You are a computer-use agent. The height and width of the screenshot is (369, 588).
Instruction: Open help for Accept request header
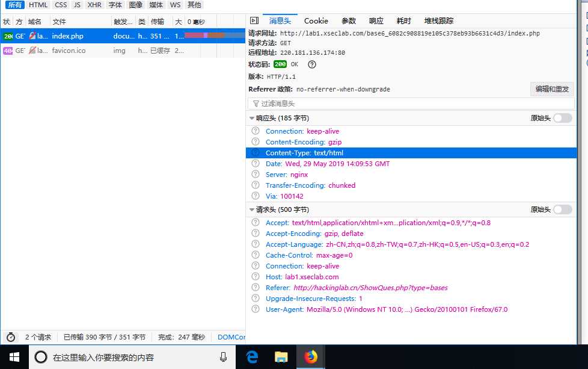click(256, 222)
